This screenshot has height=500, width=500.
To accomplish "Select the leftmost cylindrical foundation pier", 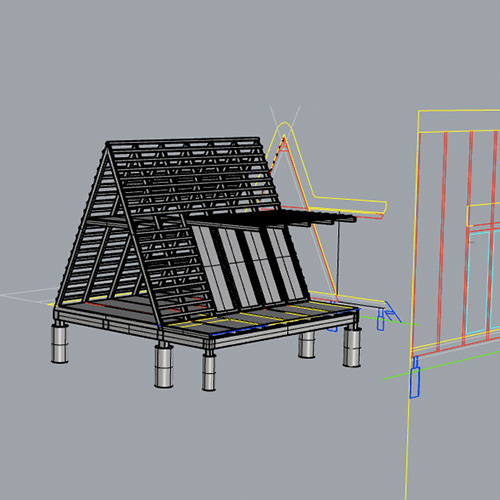I will [60, 343].
